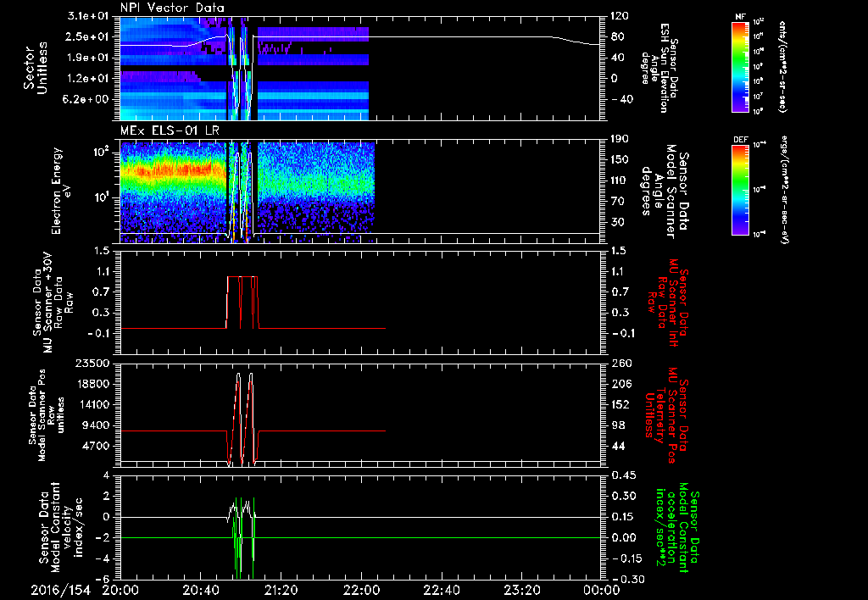Click the 18800 scanner position tick label
The width and height of the screenshot is (868, 600).
92,384
